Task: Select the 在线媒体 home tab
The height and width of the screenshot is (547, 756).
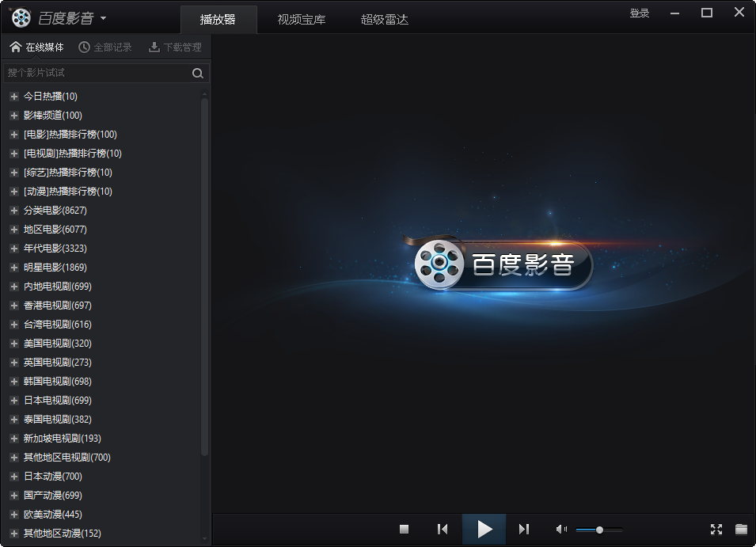Action: 36,47
